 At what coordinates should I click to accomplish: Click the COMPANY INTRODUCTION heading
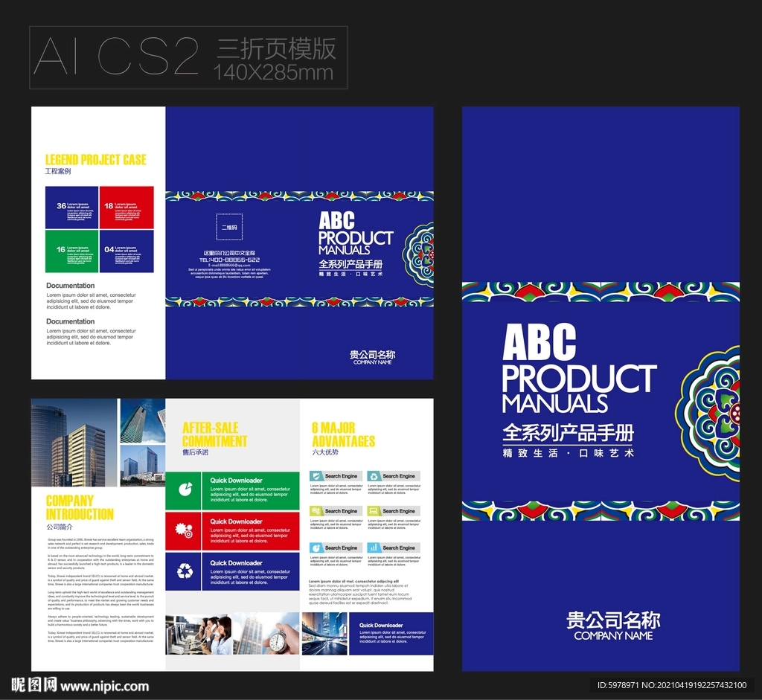click(x=80, y=507)
